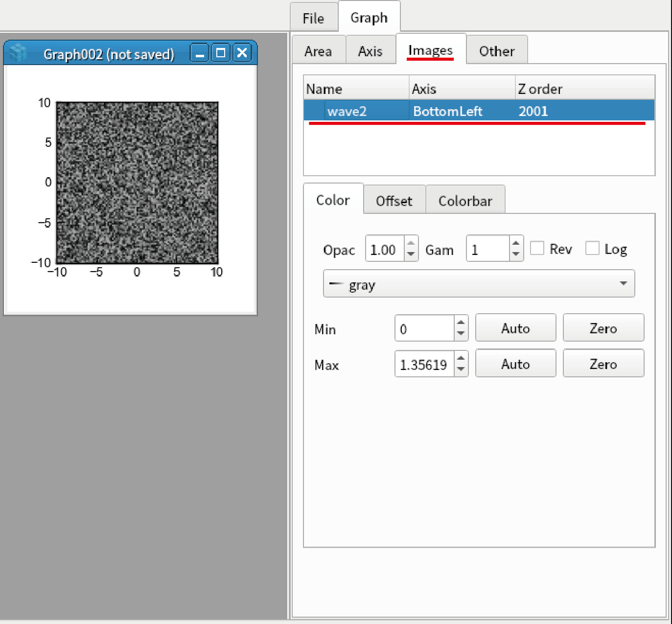This screenshot has height=624, width=672.
Task: Select the Images tab
Action: point(431,50)
